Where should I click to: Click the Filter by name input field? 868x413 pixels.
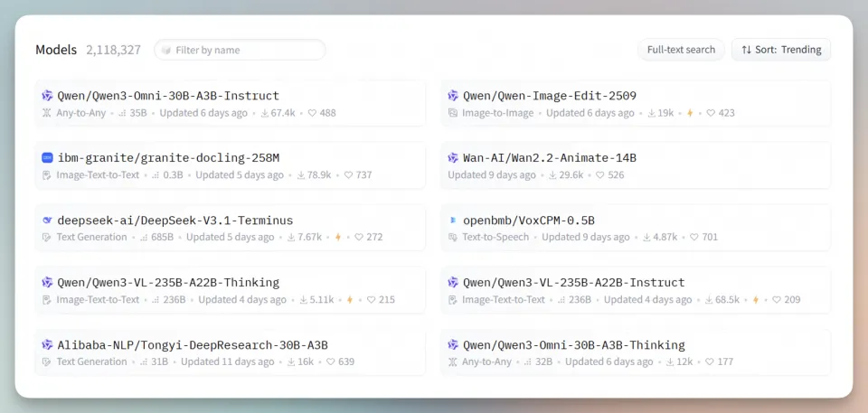240,50
